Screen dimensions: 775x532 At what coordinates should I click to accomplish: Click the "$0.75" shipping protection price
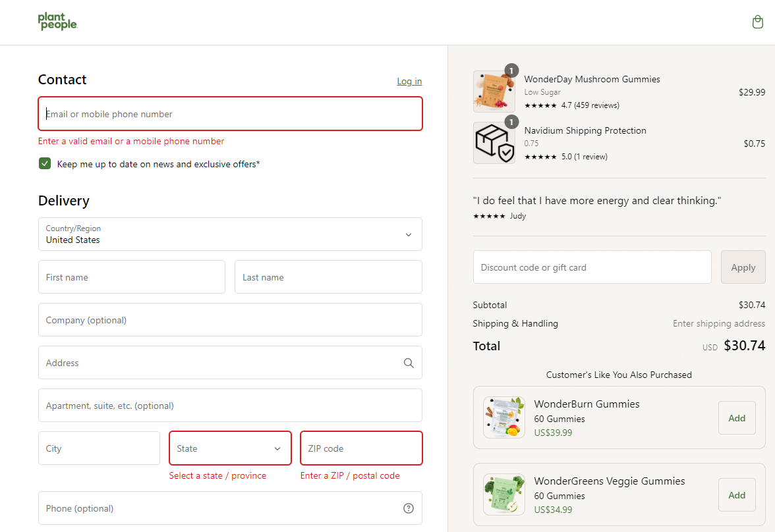[x=754, y=144]
